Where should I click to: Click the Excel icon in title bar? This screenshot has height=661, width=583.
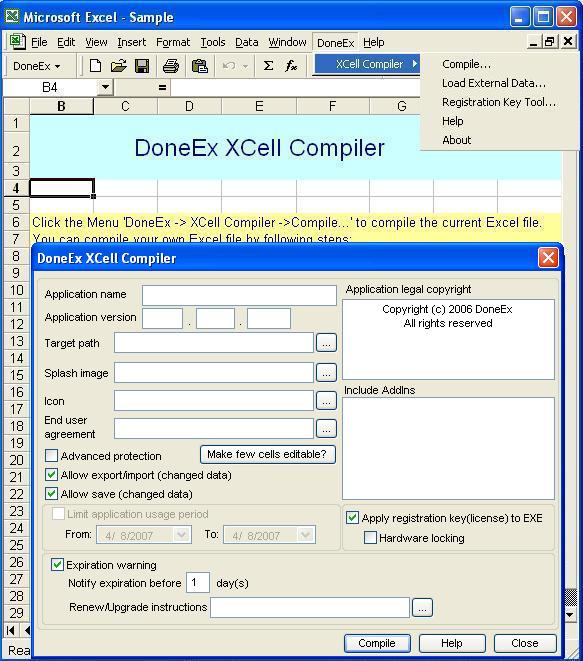[12, 16]
